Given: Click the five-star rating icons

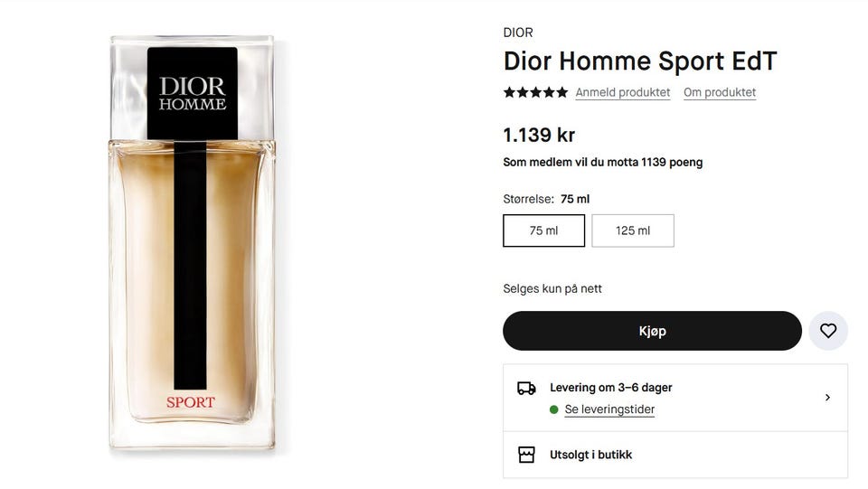Looking at the screenshot, I should [x=535, y=92].
